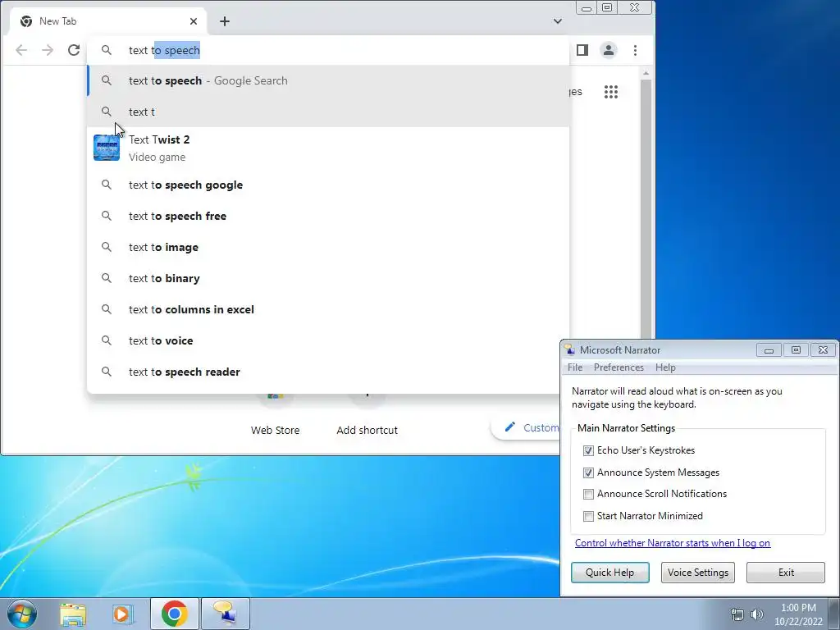
Task: Click the Chrome forward arrow
Action: point(48,50)
